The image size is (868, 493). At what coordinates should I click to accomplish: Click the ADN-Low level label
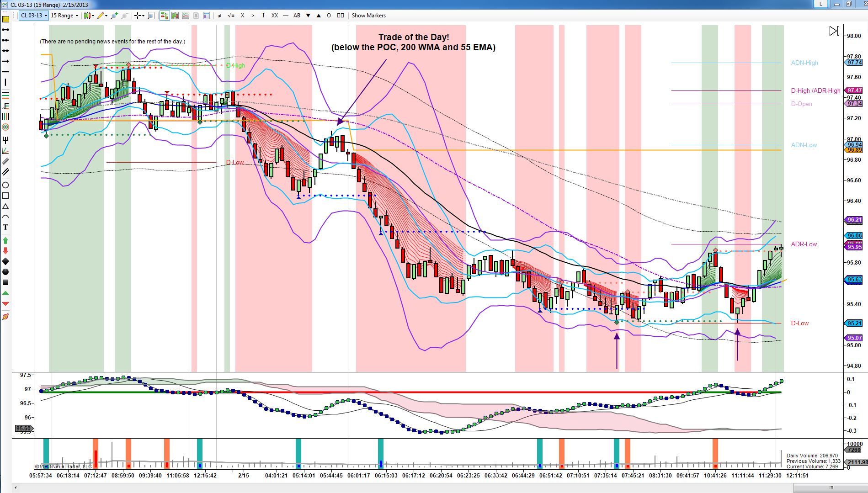804,145
